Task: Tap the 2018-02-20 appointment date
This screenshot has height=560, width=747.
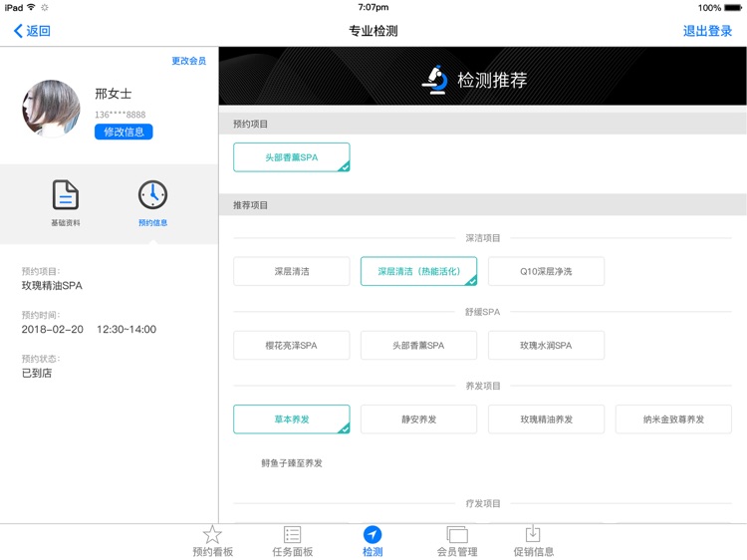Action: click(x=53, y=329)
